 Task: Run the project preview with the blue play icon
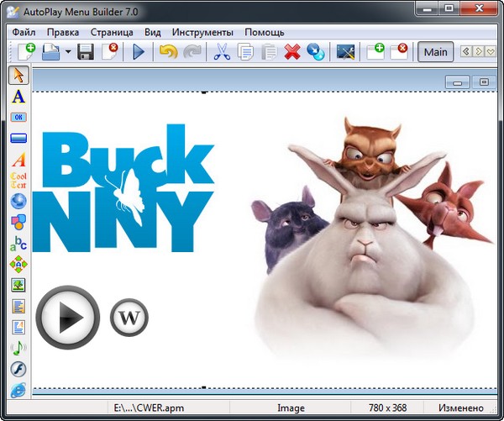[x=139, y=52]
